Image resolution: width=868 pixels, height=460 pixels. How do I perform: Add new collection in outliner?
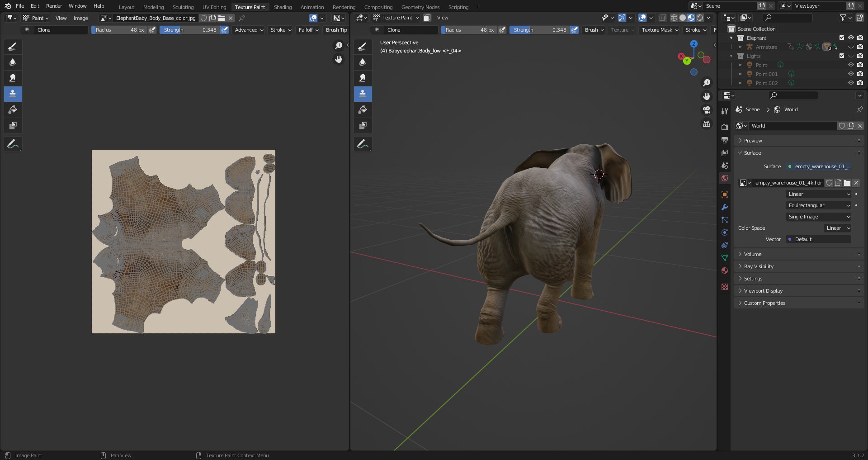click(x=860, y=18)
